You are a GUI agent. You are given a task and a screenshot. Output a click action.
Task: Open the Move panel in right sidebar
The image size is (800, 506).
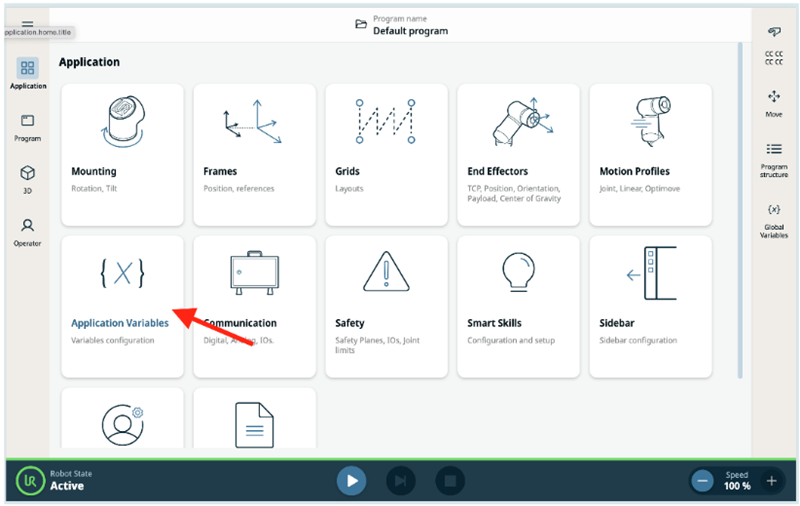774,103
